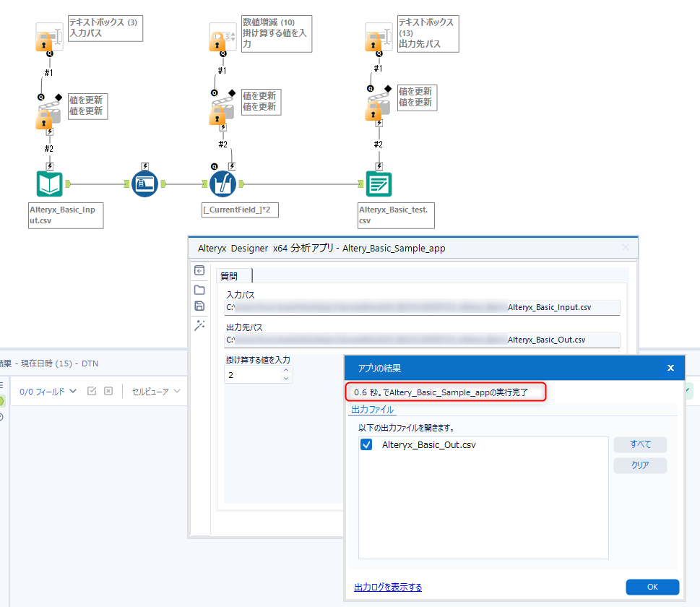Screen dimensions: 700x607
Task: Close the アプリの結果 dialog
Action: 670,368
